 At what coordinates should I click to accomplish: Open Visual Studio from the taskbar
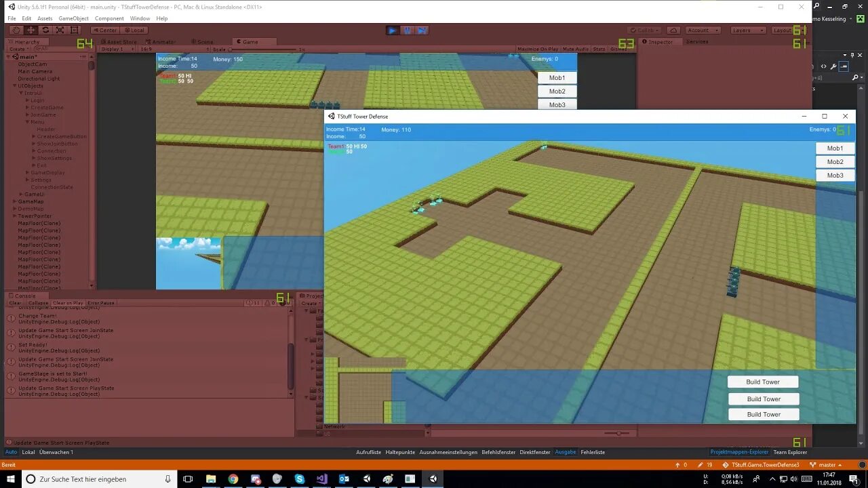tap(322, 479)
